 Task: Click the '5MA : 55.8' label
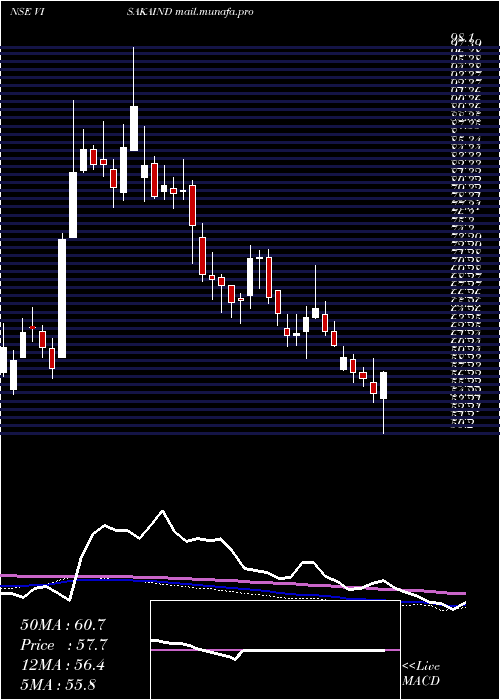click(58, 685)
